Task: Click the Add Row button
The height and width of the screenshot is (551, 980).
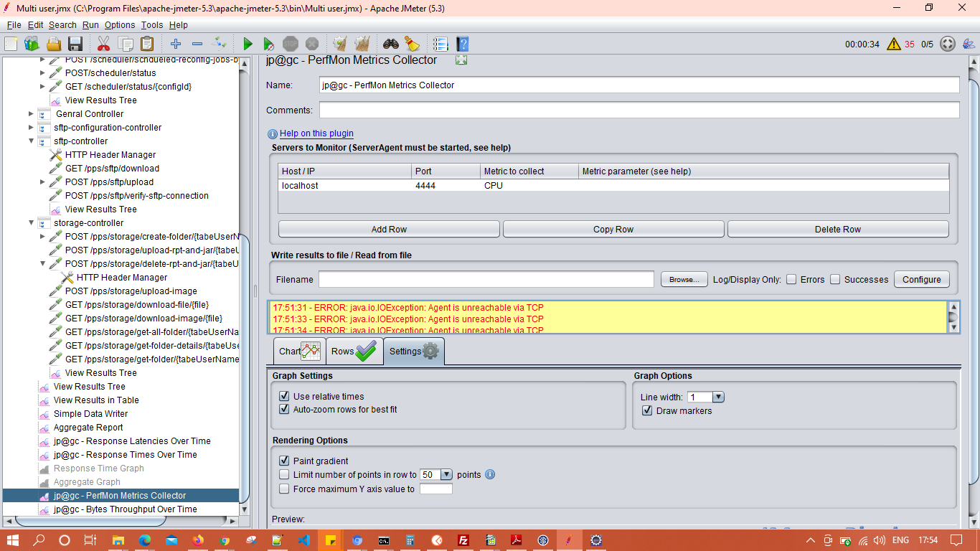Action: 389,230
